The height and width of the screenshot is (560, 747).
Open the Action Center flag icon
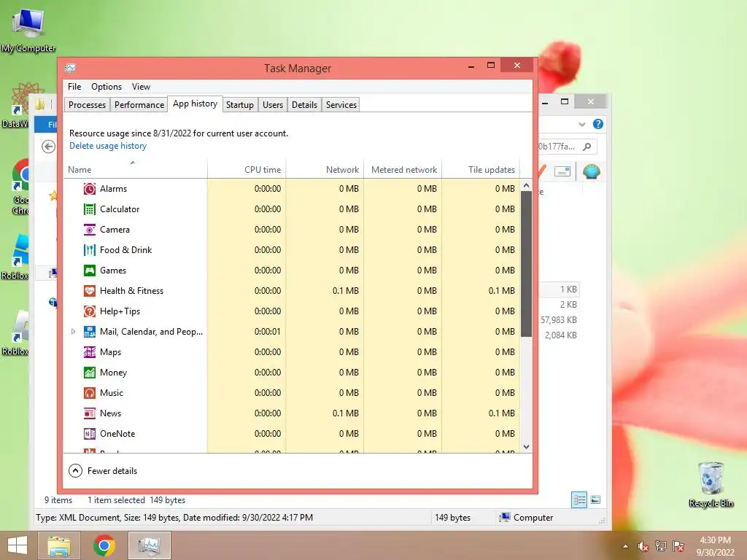pos(678,546)
